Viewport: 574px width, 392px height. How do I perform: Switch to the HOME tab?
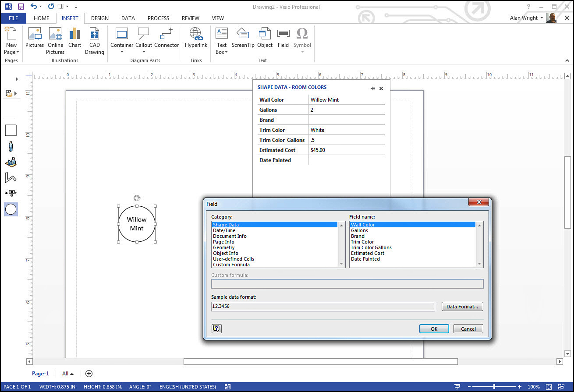click(41, 18)
